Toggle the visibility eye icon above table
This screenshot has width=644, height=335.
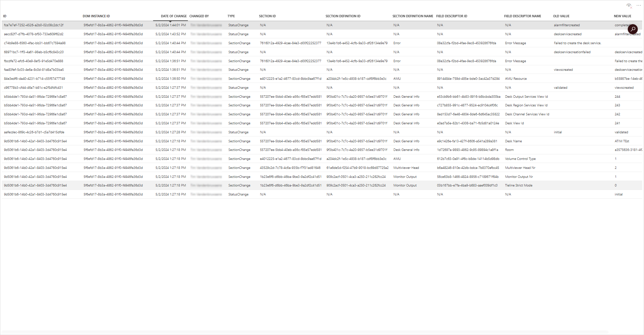pyautogui.click(x=629, y=6)
